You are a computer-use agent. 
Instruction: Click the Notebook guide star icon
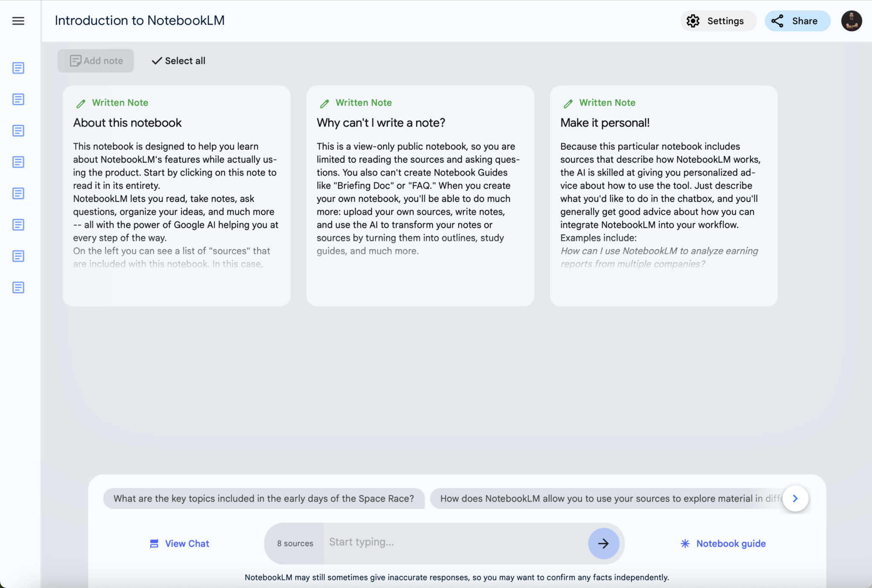click(x=684, y=543)
